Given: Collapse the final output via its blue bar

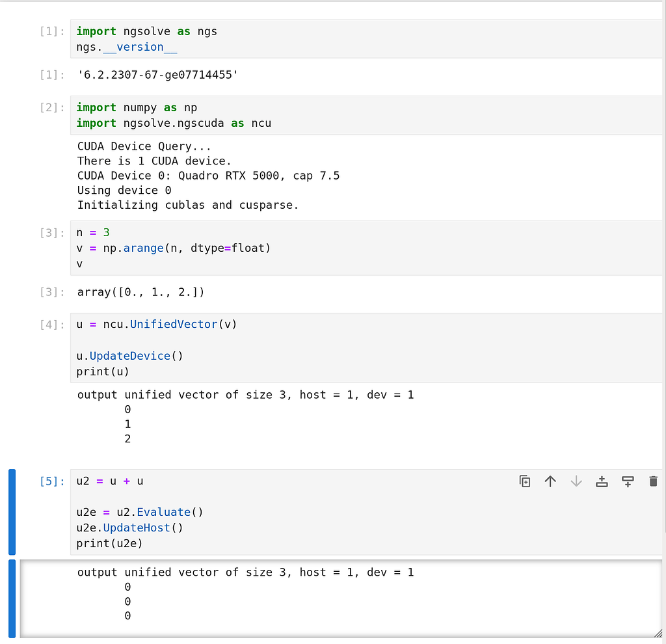Looking at the screenshot, I should click(x=11, y=595).
